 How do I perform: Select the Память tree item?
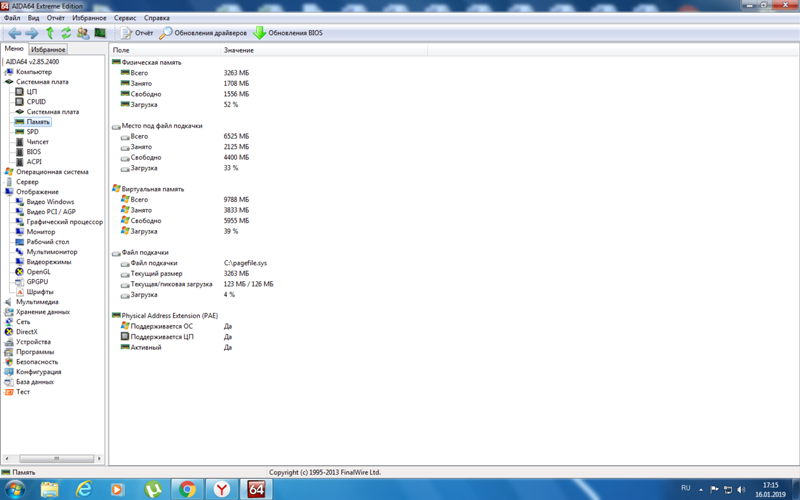pos(38,122)
